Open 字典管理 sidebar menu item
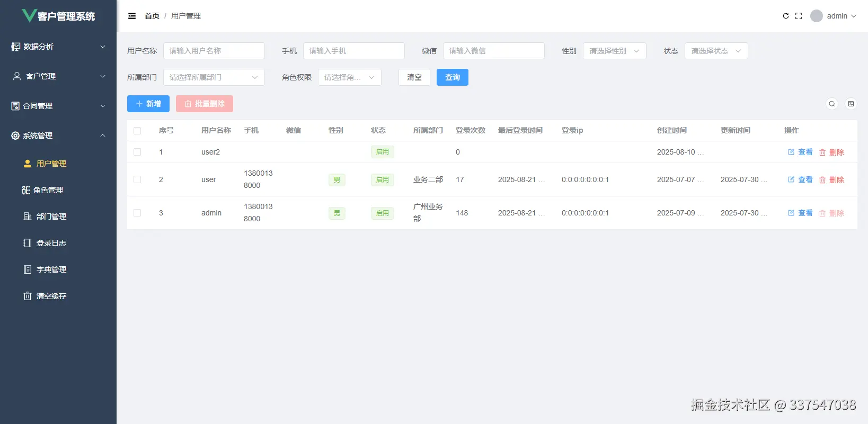Viewport: 868px width, 424px height. (x=58, y=269)
